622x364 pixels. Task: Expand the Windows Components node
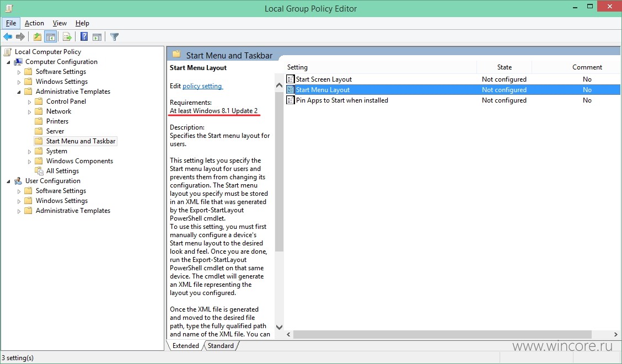29,162
